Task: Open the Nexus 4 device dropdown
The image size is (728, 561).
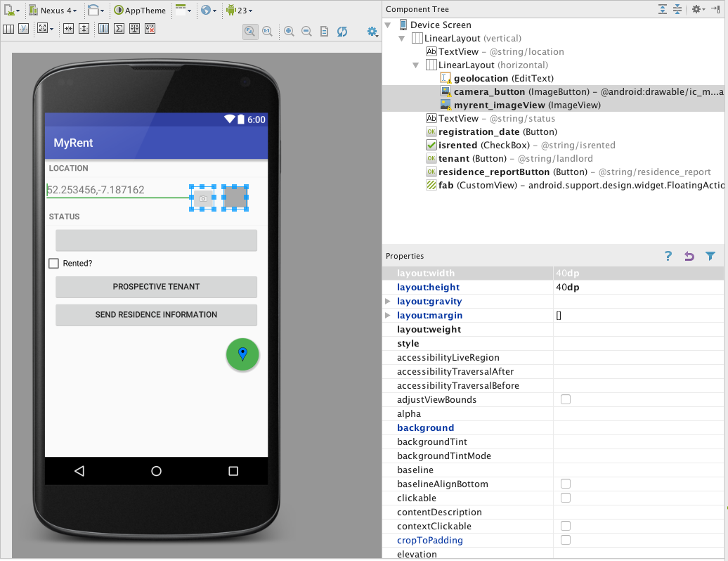Action: point(53,11)
